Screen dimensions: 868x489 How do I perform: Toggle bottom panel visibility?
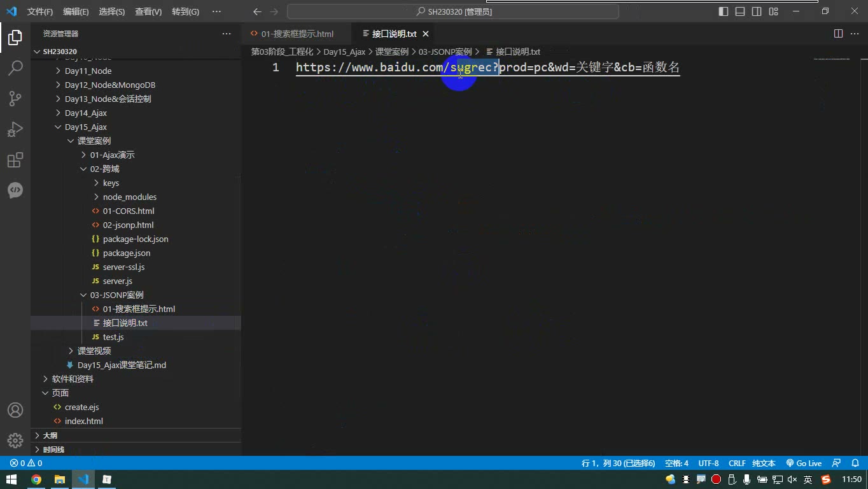point(740,11)
